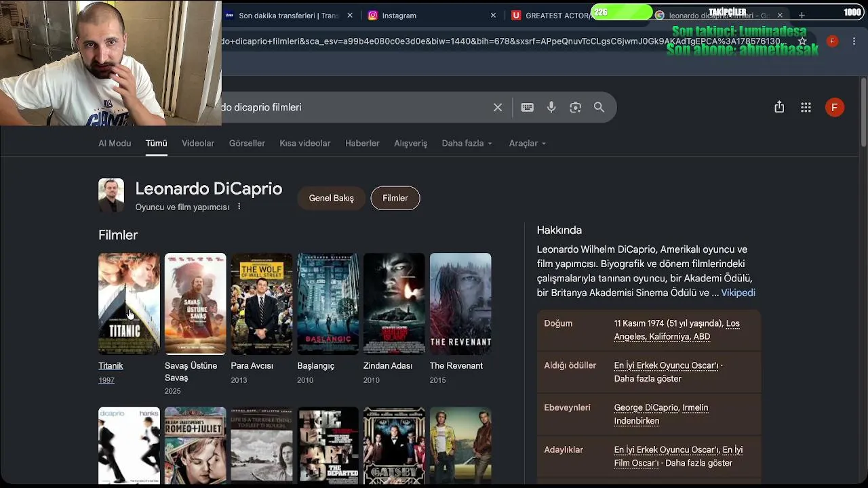Open the Başlangıç movie poster
Viewport: 868px width, 488px height.
(x=328, y=304)
